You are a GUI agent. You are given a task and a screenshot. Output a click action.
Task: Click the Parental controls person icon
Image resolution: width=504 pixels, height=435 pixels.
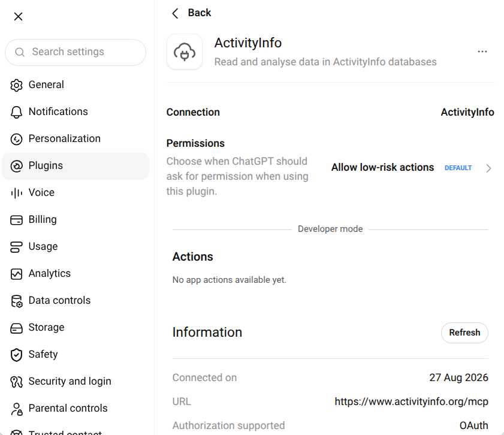click(x=16, y=409)
